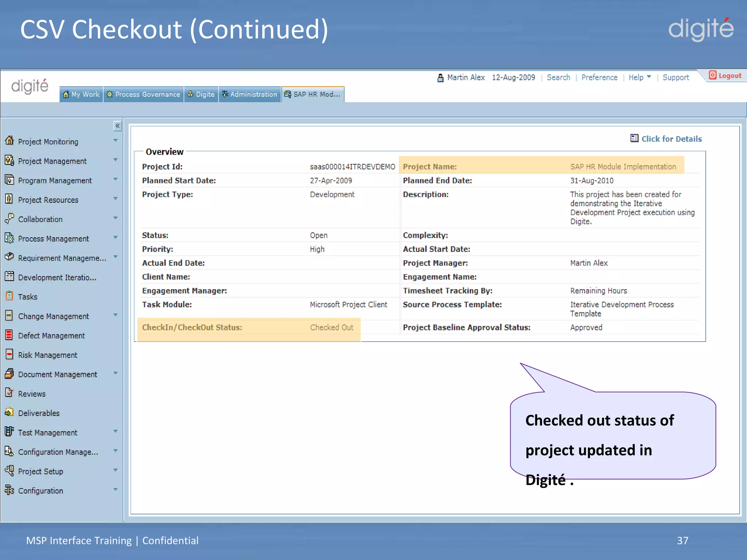Click the Change Management sidebar icon
The height and width of the screenshot is (560, 747).
pyautogui.click(x=9, y=315)
